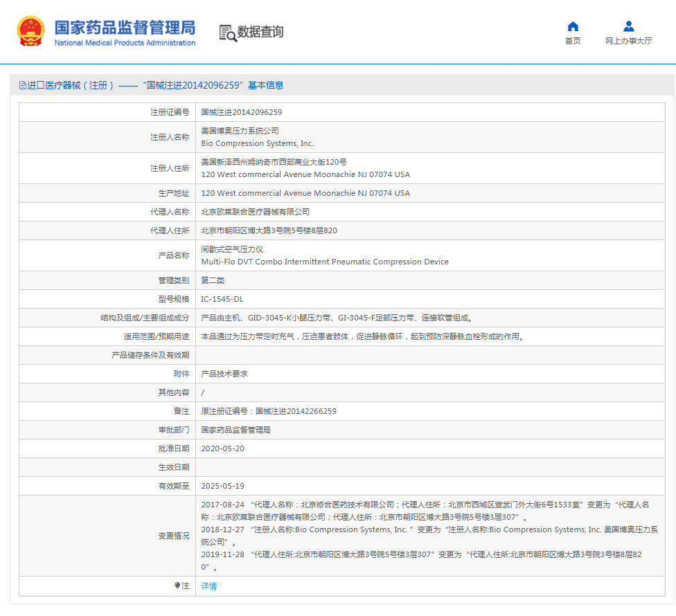Go to 首页 via its text label

573,41
